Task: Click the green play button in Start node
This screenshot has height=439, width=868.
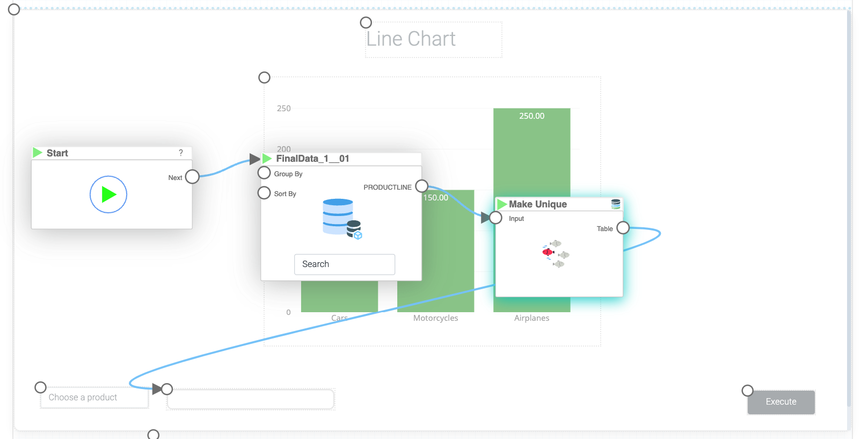Action: click(x=108, y=195)
